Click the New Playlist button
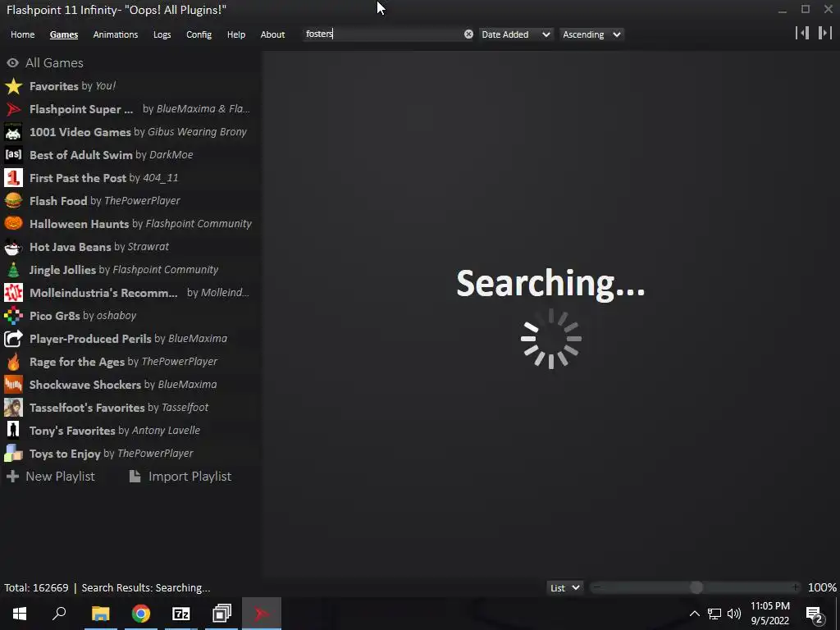The image size is (840, 630). click(51, 477)
